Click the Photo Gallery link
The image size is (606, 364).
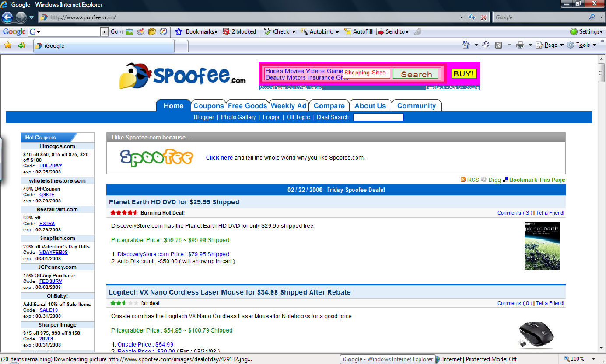point(238,117)
